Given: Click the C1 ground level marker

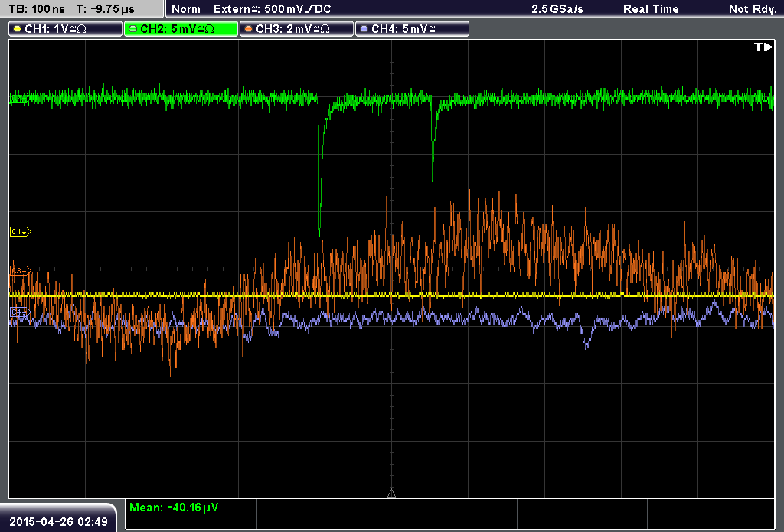Looking at the screenshot, I should (21, 231).
